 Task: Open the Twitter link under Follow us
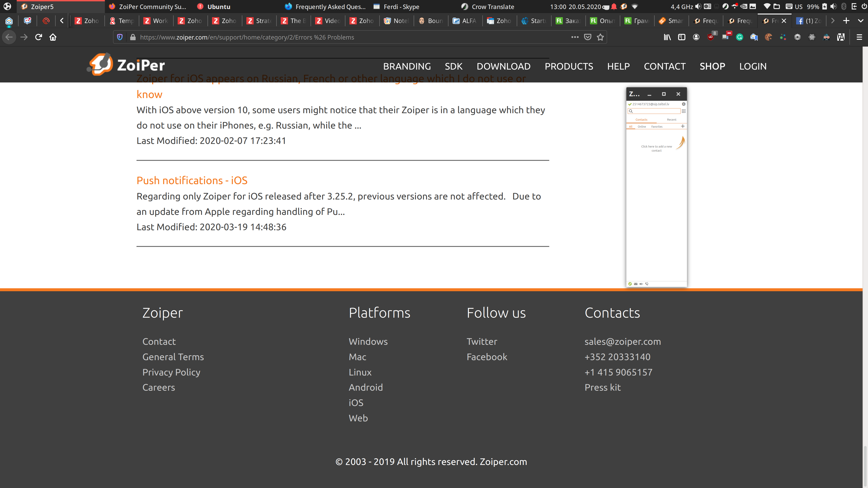coord(481,342)
